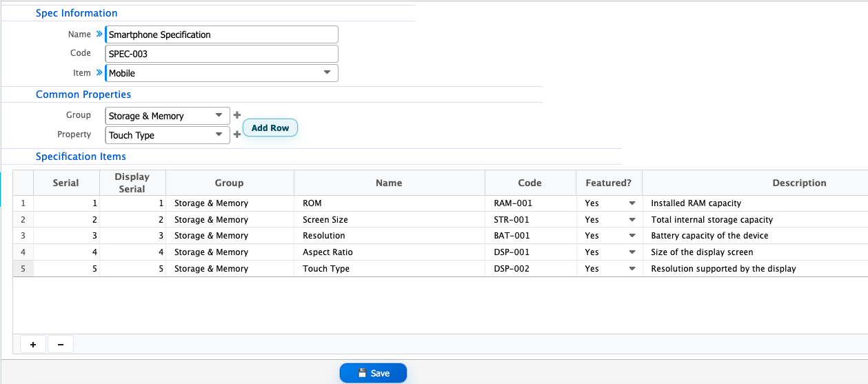The image size is (868, 384).
Task: Click the Featured? column header
Action: (x=609, y=183)
